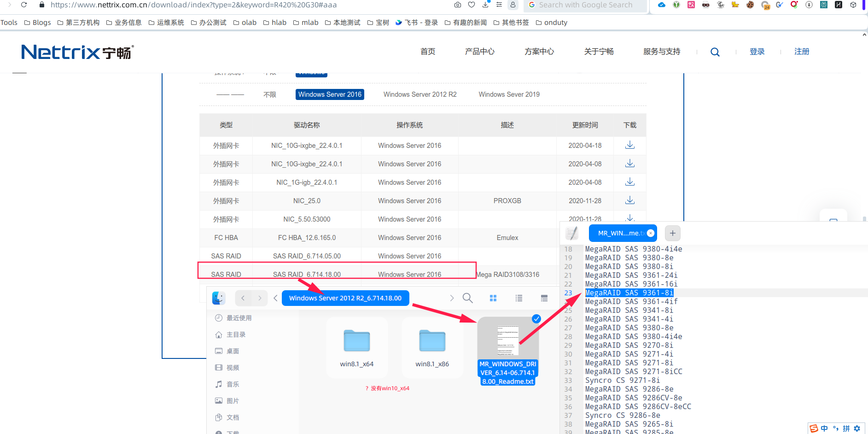Click the text editor app icon
Image resolution: width=868 pixels, height=434 pixels.
[x=572, y=233]
